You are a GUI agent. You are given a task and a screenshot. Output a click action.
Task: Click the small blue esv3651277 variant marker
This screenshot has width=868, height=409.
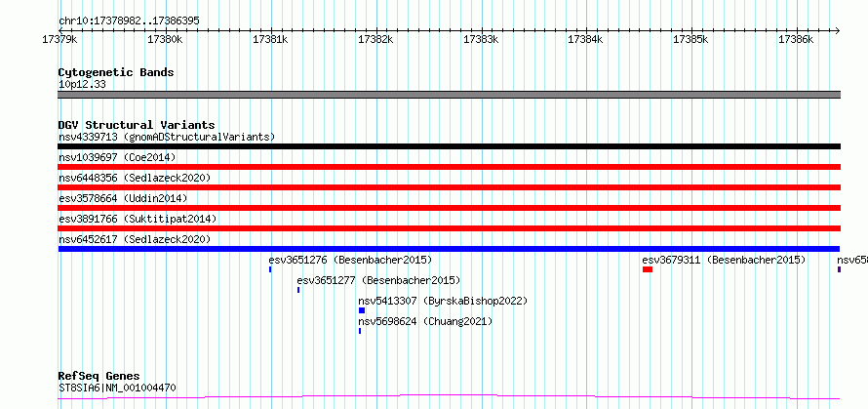click(x=298, y=290)
